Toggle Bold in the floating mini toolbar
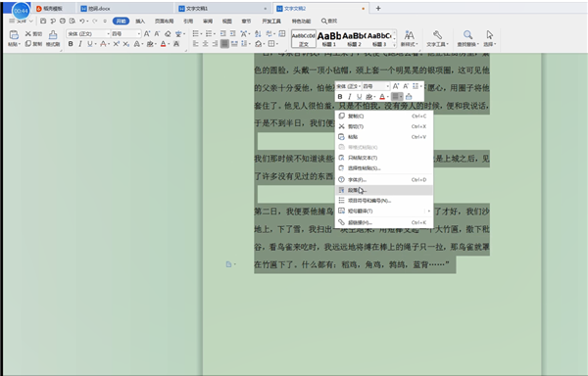Screen dimensions: 588x376 (x=340, y=97)
